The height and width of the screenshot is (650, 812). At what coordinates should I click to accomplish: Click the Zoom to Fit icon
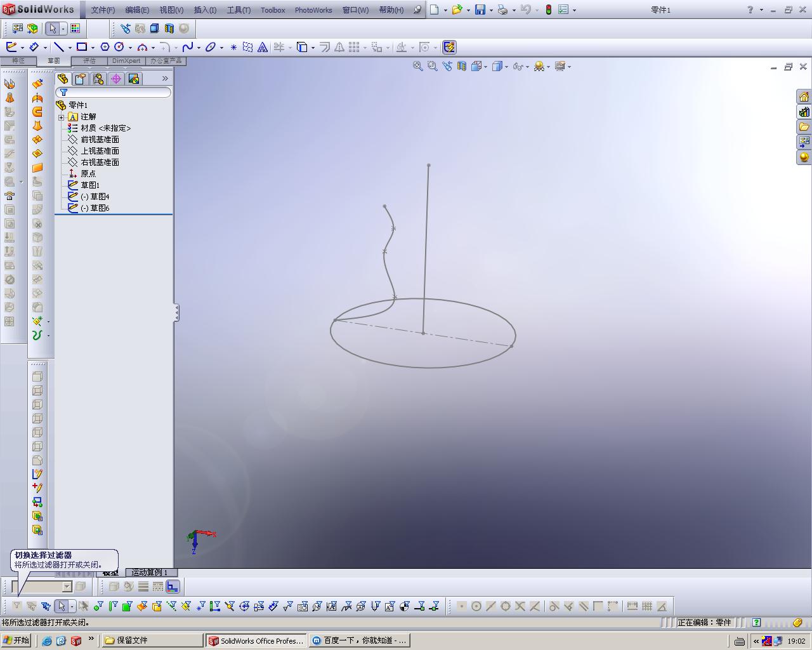(417, 66)
